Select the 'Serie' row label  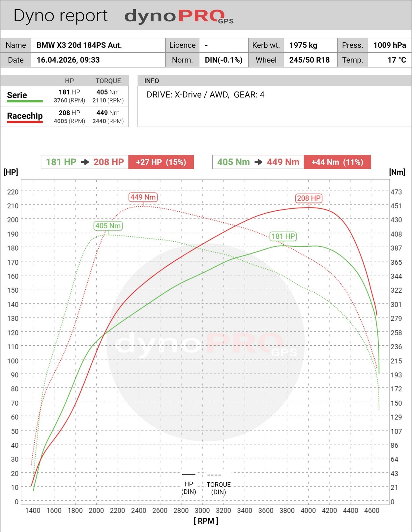[x=17, y=95]
